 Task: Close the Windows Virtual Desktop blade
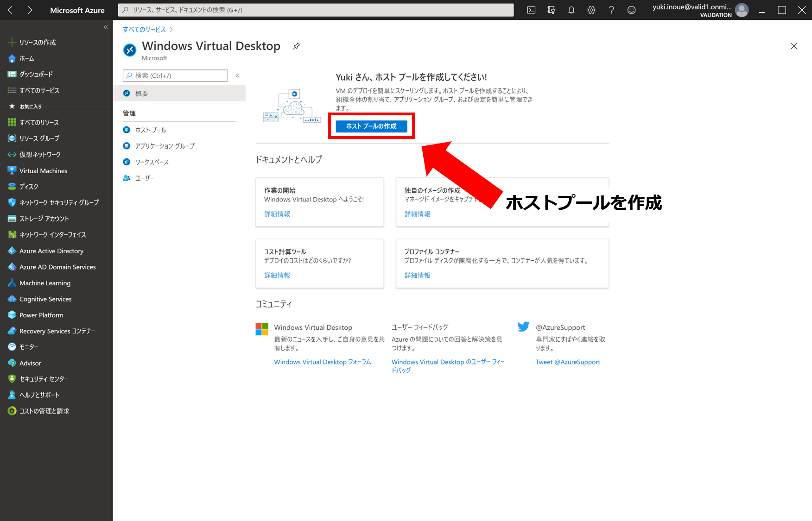pos(794,46)
